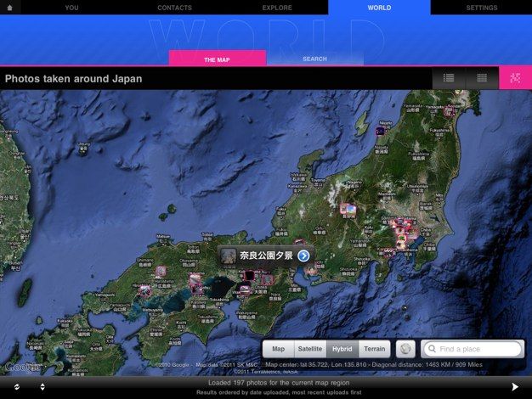The image size is (532, 399).
Task: Switch to list view icon
Action: (x=449, y=78)
